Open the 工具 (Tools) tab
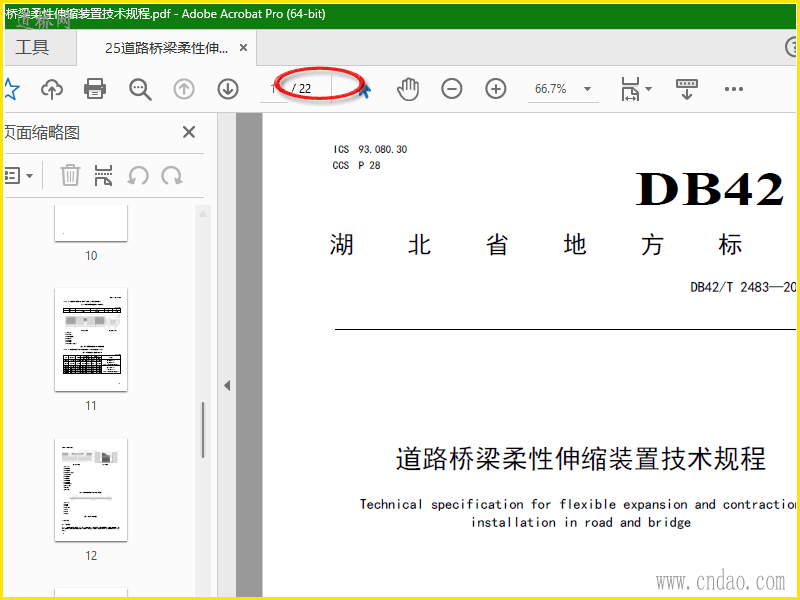 pyautogui.click(x=32, y=47)
